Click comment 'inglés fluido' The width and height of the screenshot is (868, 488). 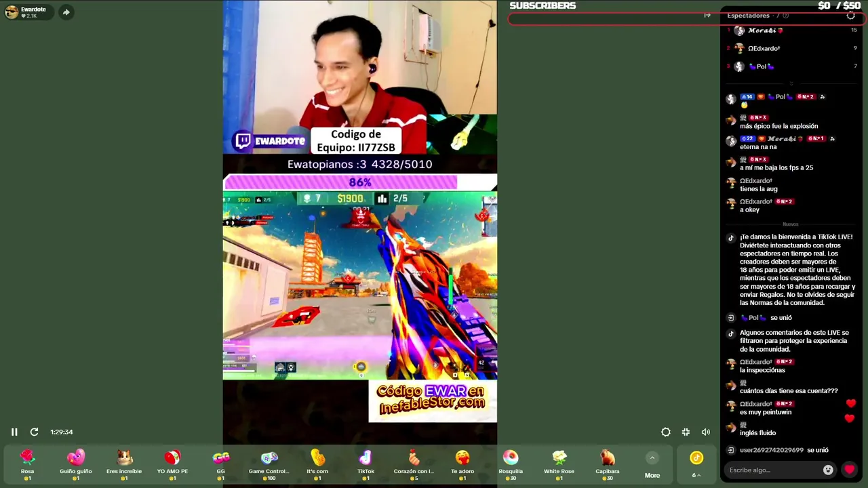tap(757, 433)
